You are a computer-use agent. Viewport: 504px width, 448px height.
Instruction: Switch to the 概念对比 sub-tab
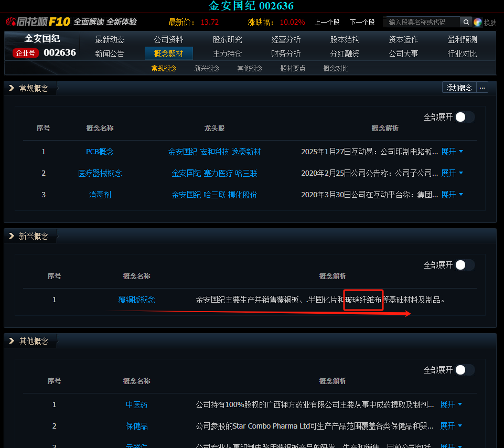coord(336,68)
